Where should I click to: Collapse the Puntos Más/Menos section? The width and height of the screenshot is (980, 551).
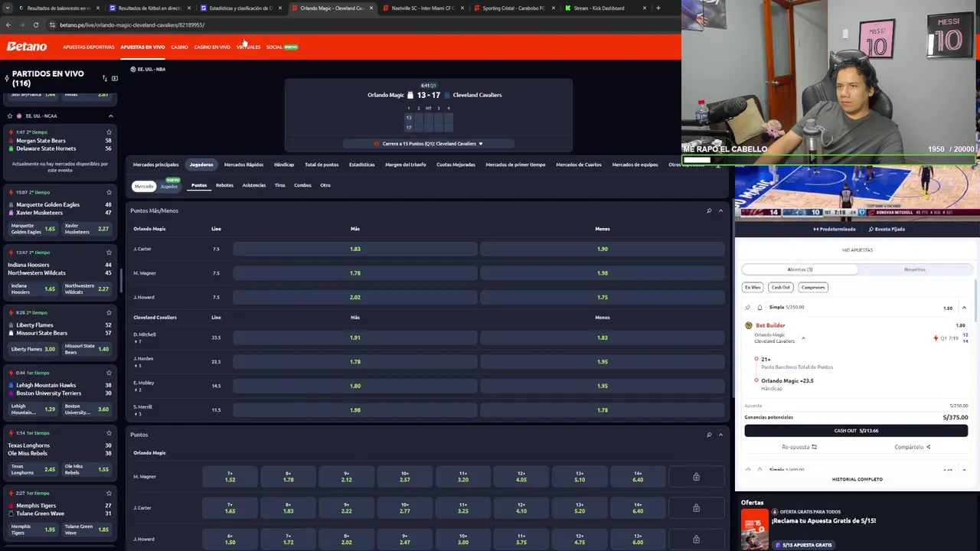[720, 210]
